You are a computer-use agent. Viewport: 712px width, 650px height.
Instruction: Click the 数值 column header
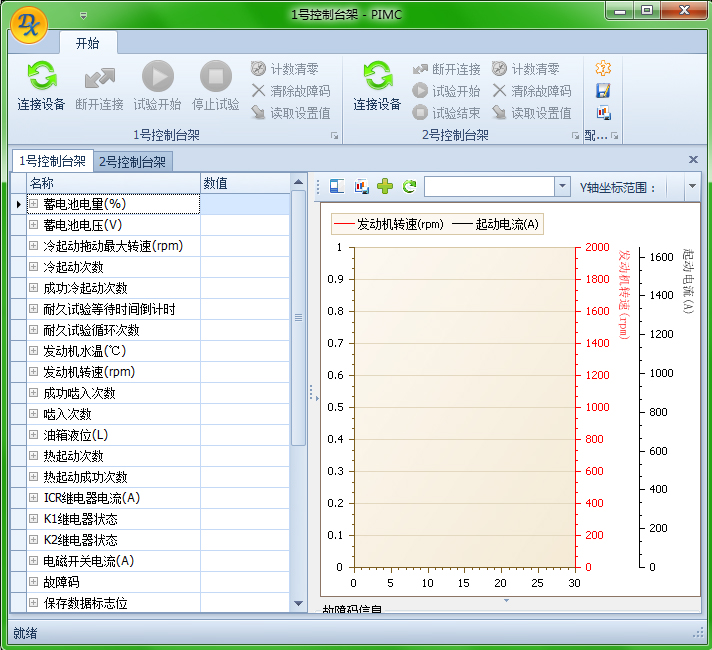coord(244,183)
